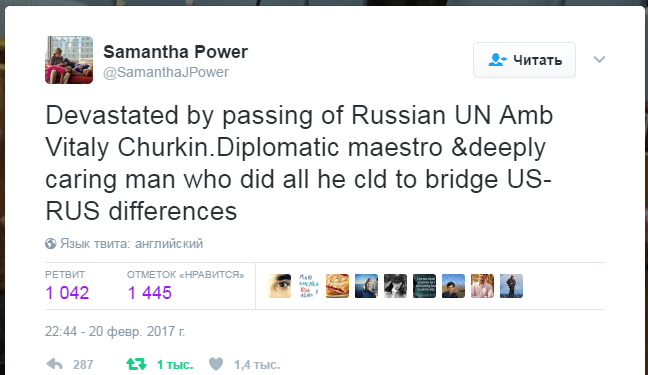Click the globe icon beside tweet language
Screen dimensions: 648x375
pyautogui.click(x=50, y=244)
